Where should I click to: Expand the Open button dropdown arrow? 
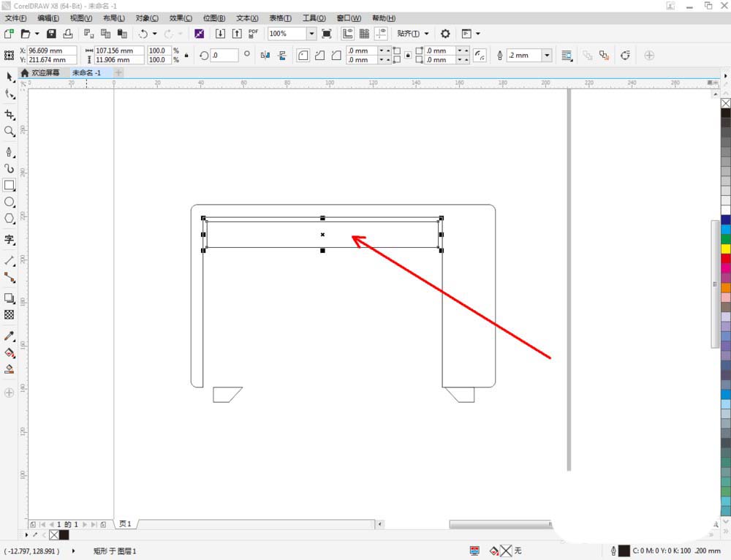(x=37, y=34)
